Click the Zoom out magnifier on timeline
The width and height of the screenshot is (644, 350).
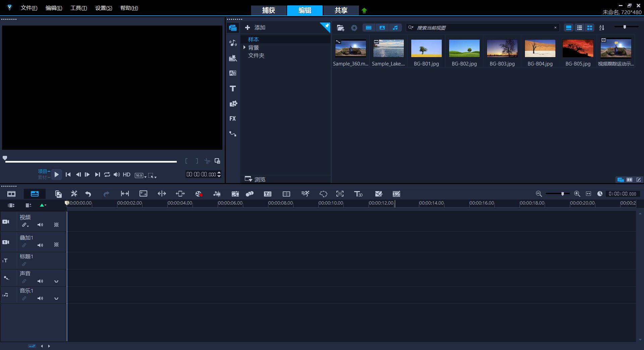pyautogui.click(x=539, y=194)
